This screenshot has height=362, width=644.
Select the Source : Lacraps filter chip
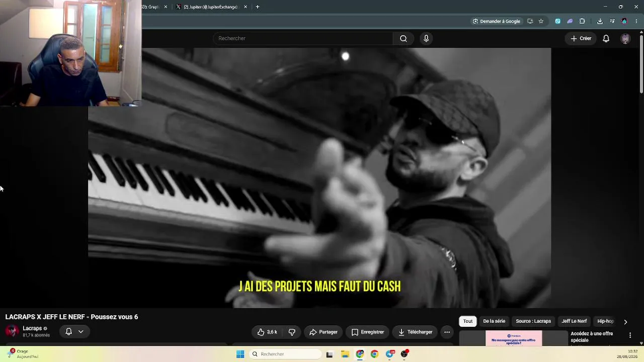[x=533, y=321]
